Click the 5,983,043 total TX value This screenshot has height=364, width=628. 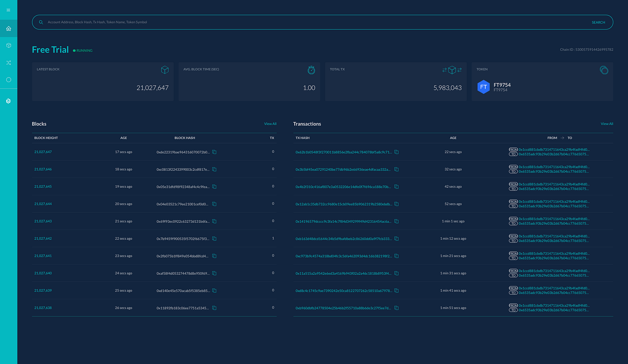pyautogui.click(x=448, y=88)
